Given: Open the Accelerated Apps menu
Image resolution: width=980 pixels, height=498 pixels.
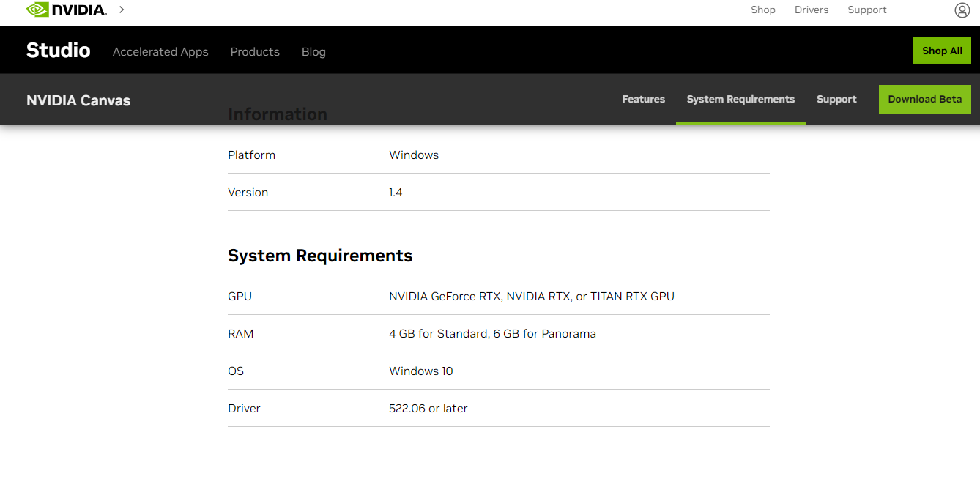Looking at the screenshot, I should coord(160,52).
